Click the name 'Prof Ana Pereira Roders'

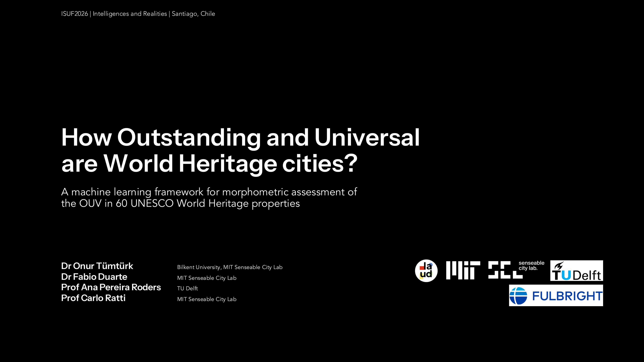click(111, 287)
